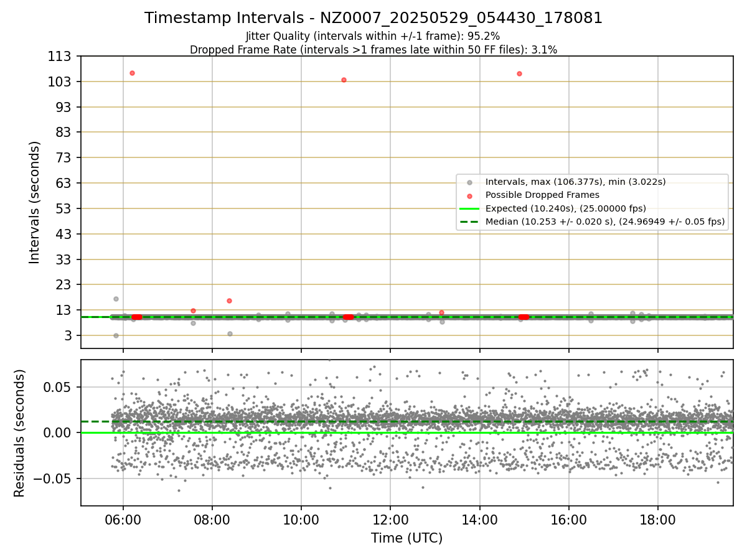This screenshot has height=560, width=747.
Task: Click the red outlier point near 11:00 at 104 seconds
Action: point(344,80)
